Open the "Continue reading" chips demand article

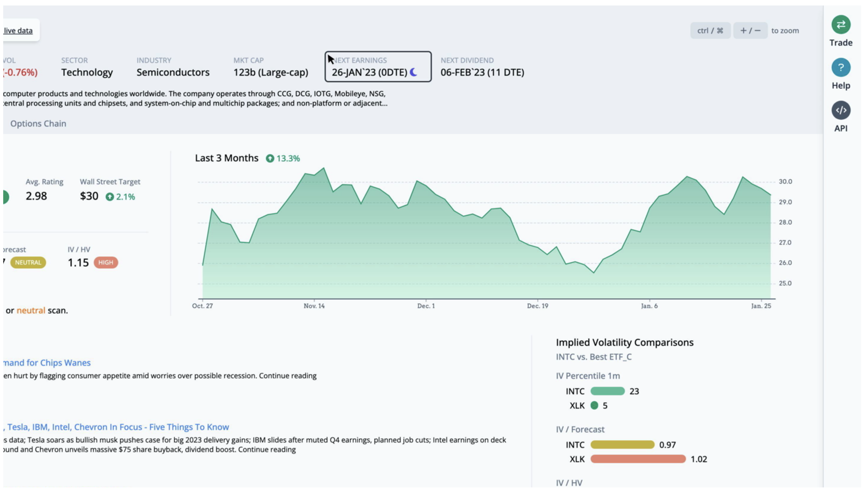[288, 376]
